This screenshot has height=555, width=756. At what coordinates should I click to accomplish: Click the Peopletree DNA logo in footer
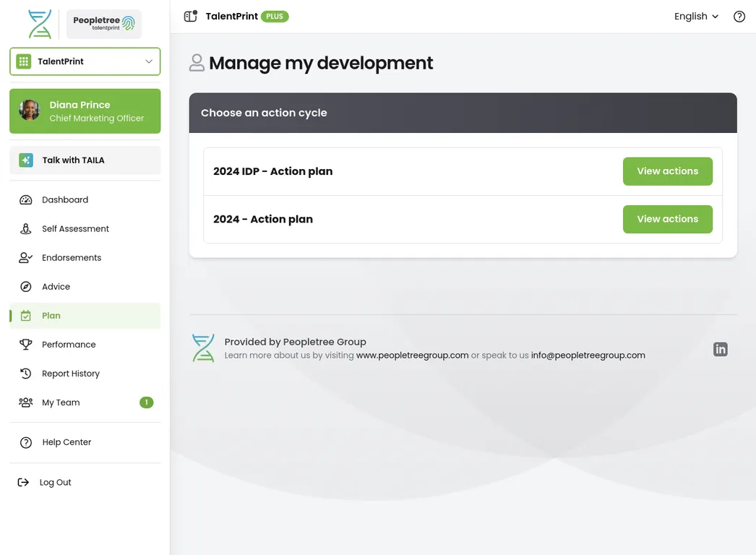pos(203,348)
